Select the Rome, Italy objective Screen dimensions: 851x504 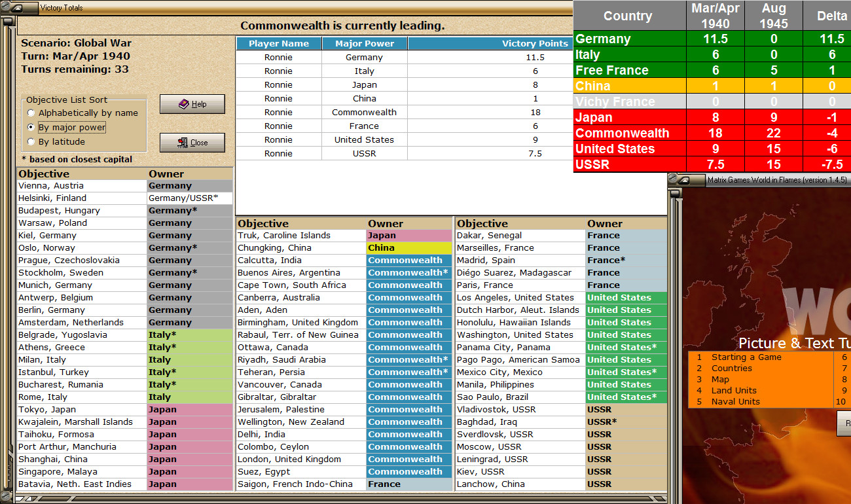pyautogui.click(x=82, y=397)
